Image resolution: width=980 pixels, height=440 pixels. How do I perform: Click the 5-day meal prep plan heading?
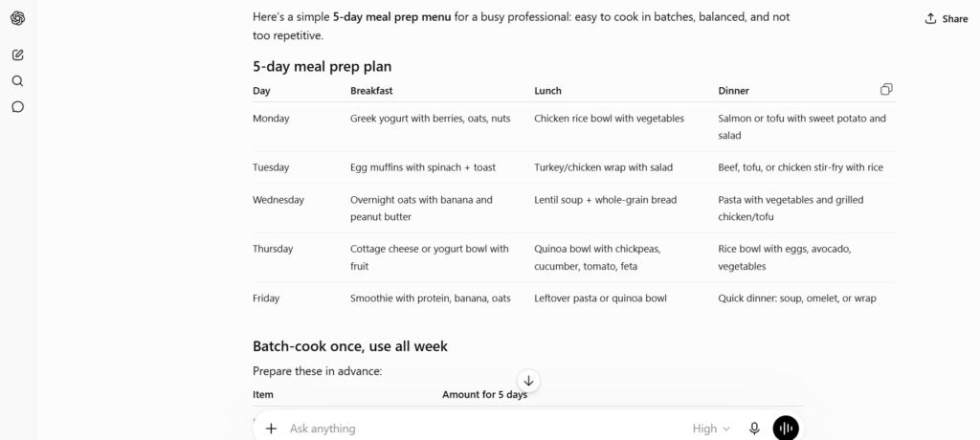[x=322, y=66]
